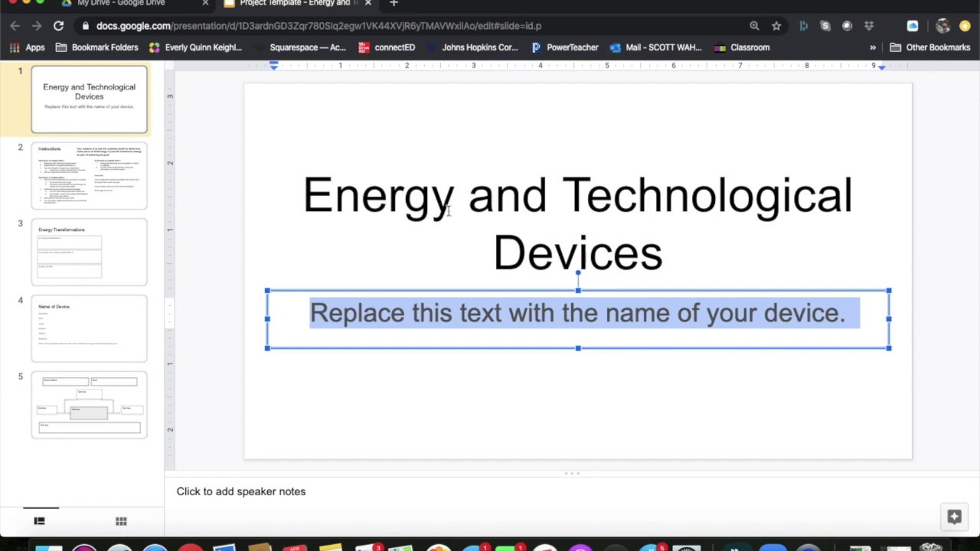Image resolution: width=980 pixels, height=551 pixels.
Task: Click the right indent marker on the ruler
Action: 881,67
